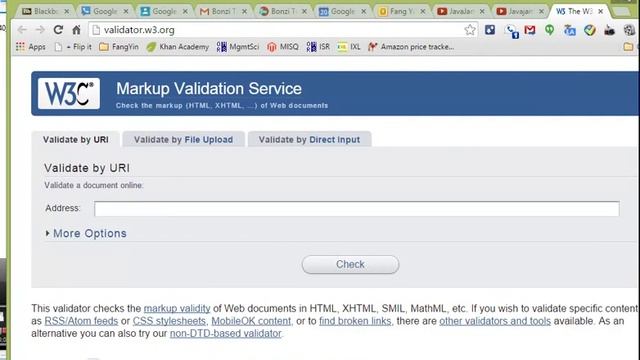
Task: Open the browser home page icon
Action: point(76,29)
